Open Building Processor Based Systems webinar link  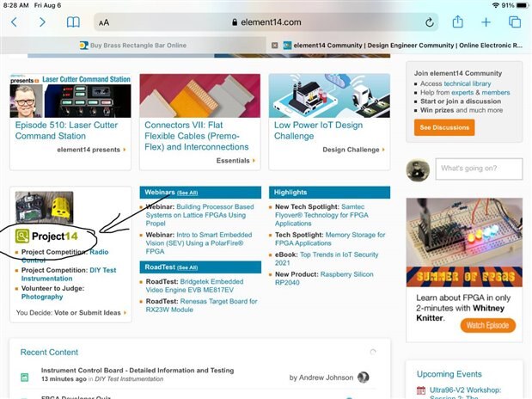[200, 215]
